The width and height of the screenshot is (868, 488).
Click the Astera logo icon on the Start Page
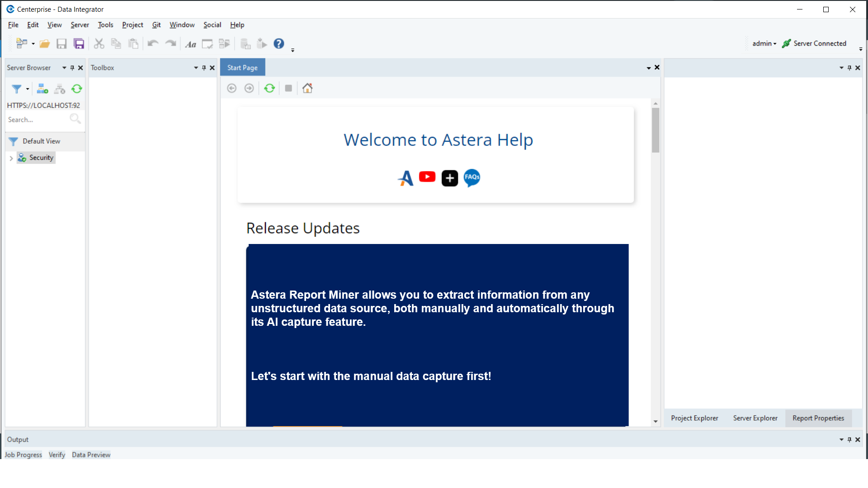pyautogui.click(x=406, y=178)
